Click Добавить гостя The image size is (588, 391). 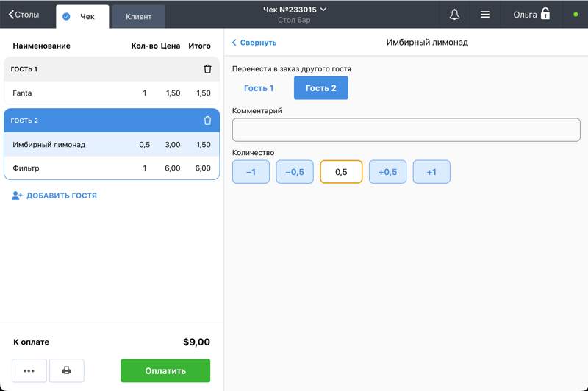click(54, 195)
